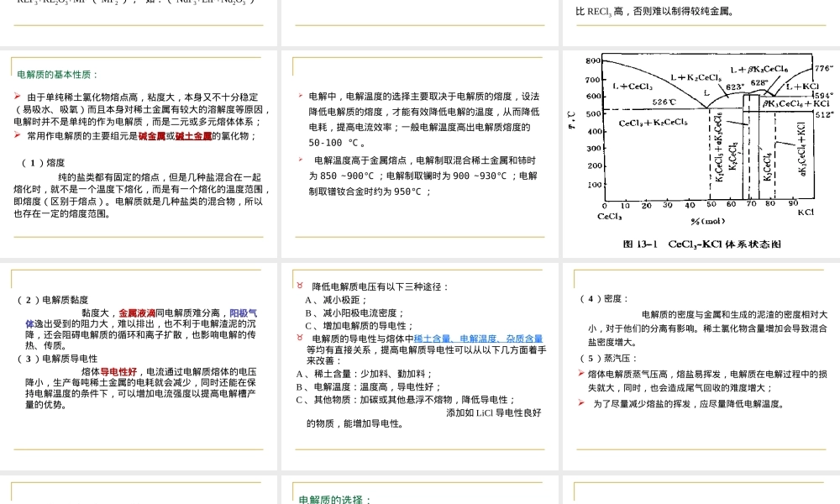
Task: Open the partial slide ending '否则难以制得较纯金属'
Action: tap(701, 23)
